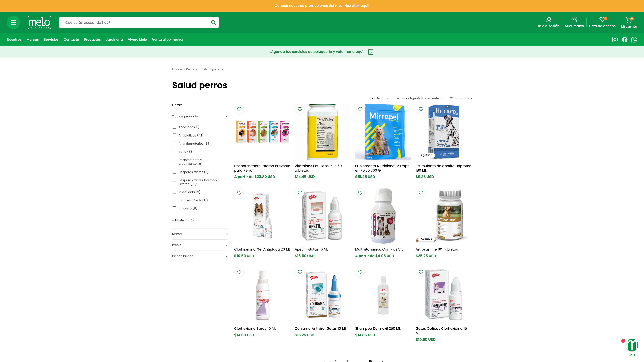Check the Baño (6) filter
The height and width of the screenshot is (362, 644).
[x=174, y=151]
